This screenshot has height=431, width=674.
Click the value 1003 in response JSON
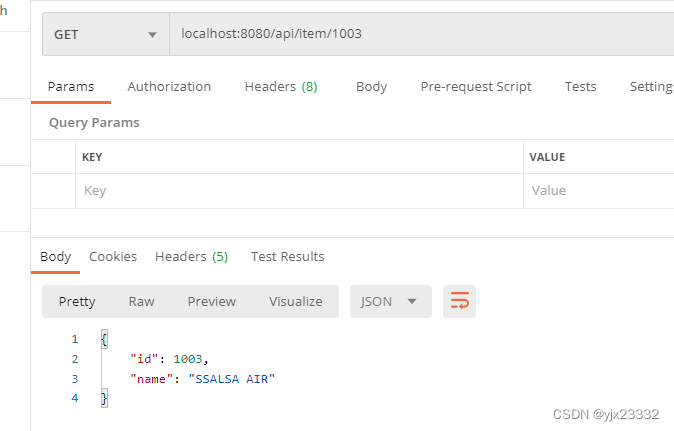[x=188, y=359]
